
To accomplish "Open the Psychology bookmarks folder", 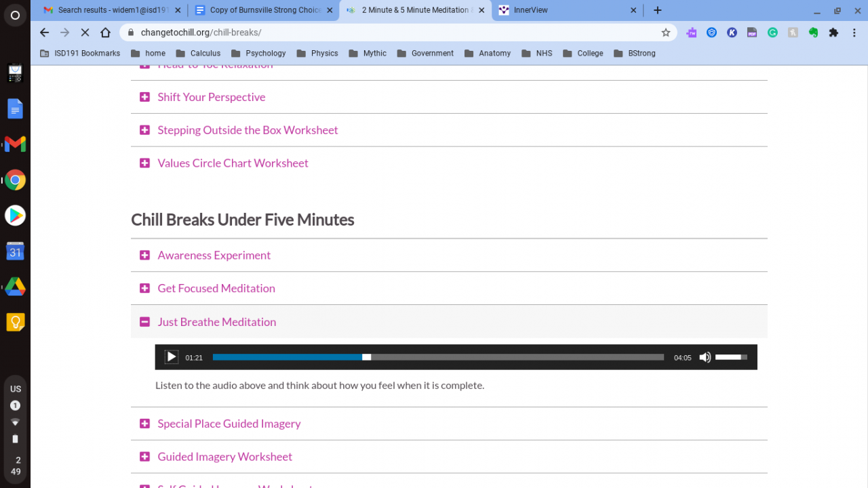I will (258, 54).
